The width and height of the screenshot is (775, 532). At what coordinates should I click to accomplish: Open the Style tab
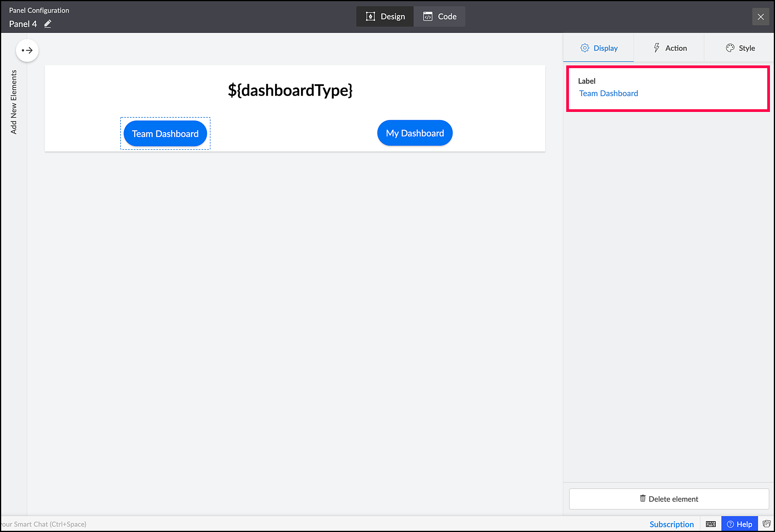tap(740, 48)
